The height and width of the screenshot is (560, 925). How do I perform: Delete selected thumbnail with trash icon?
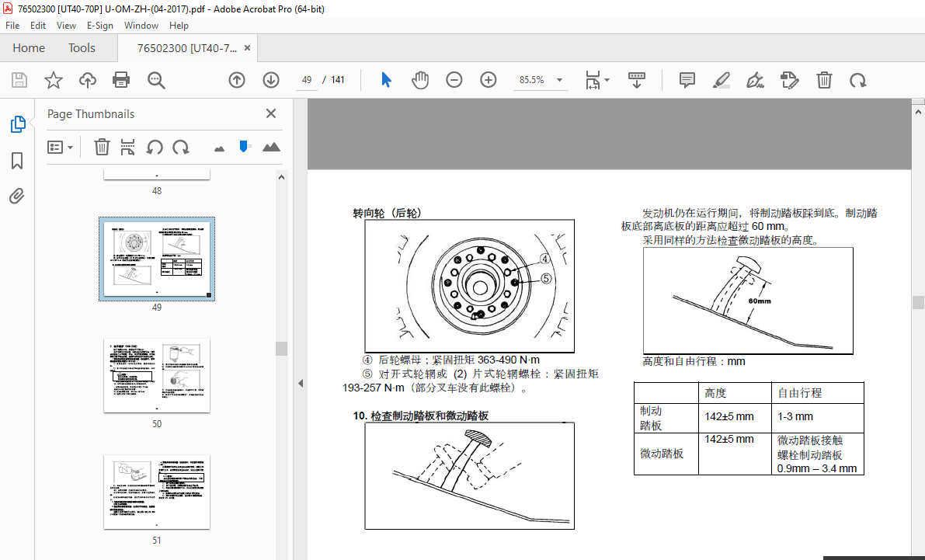click(102, 147)
